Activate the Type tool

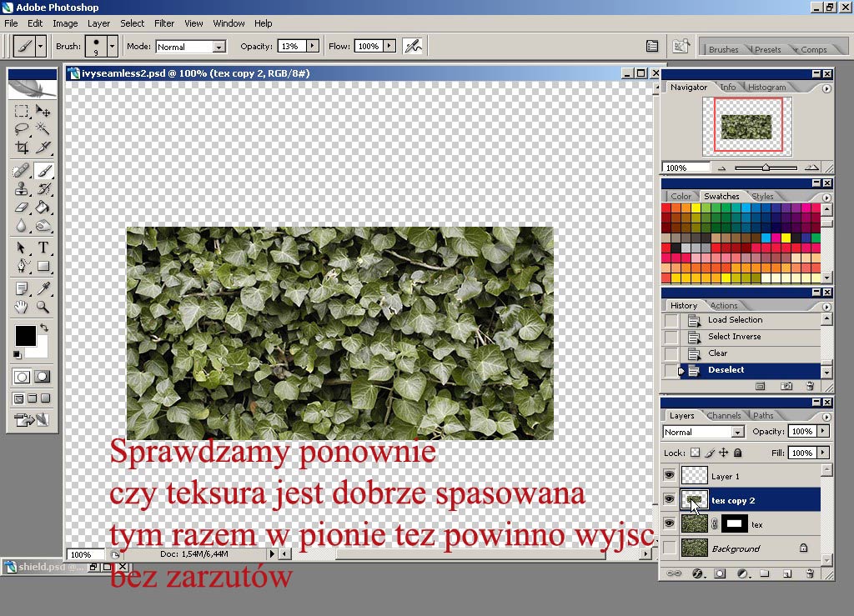(43, 248)
